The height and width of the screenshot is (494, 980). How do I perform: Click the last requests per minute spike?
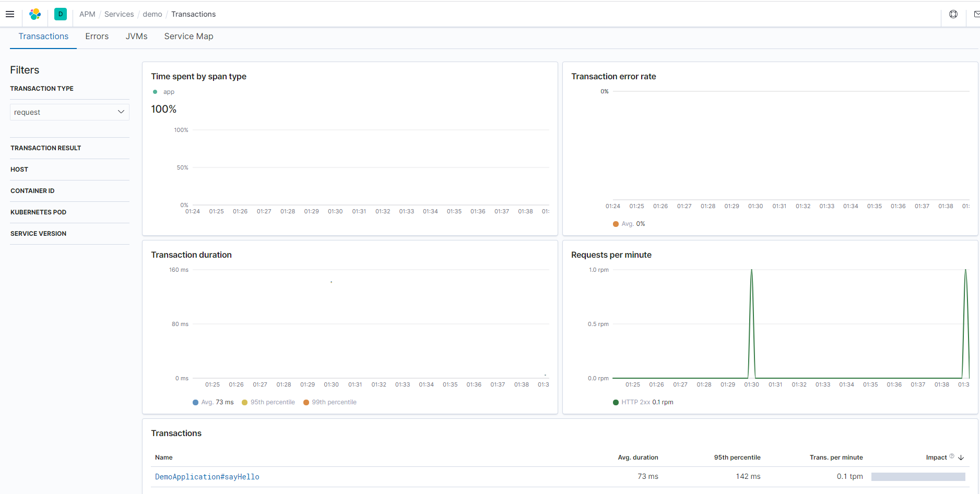tap(966, 323)
